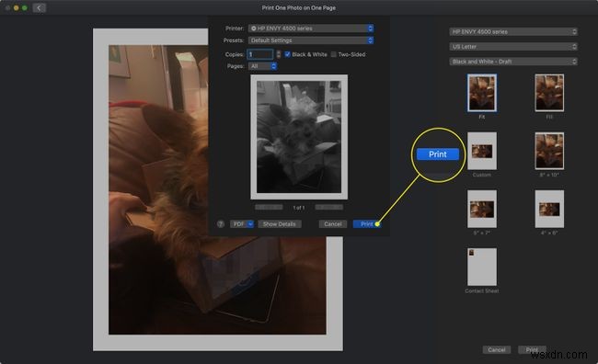Click the yellow minimize window button
The width and height of the screenshot is (598, 364).
16,7
